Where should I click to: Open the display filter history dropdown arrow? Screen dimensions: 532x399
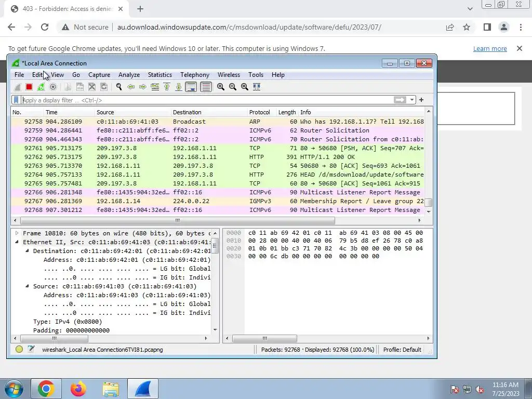(411, 100)
